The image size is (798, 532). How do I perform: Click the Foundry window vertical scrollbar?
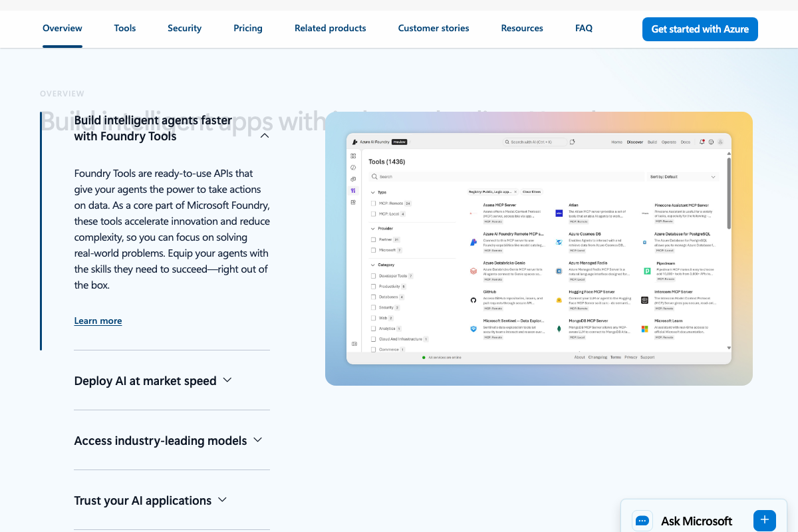(729, 193)
